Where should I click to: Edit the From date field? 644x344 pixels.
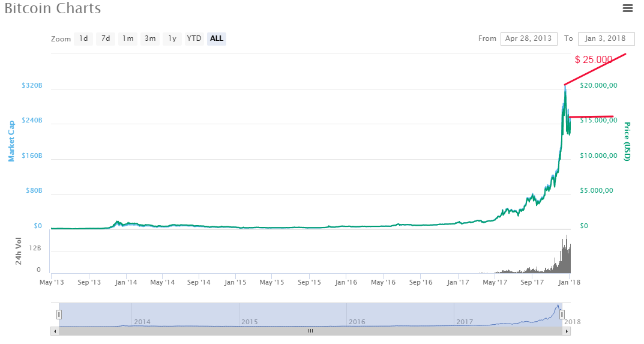tap(529, 38)
